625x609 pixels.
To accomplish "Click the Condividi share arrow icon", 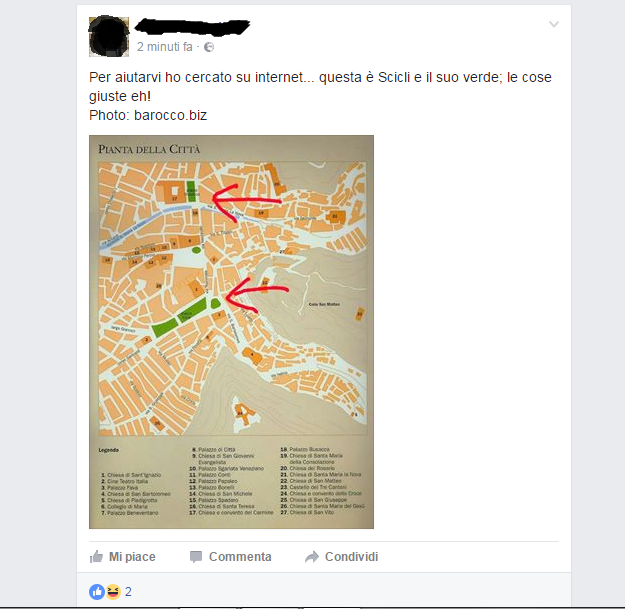I will coord(312,556).
